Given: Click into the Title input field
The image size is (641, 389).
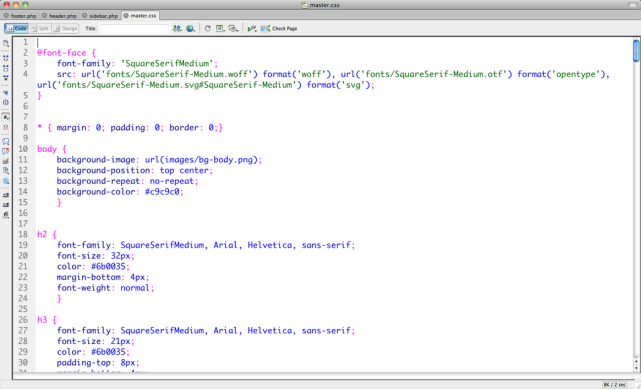Looking at the screenshot, I should 134,29.
